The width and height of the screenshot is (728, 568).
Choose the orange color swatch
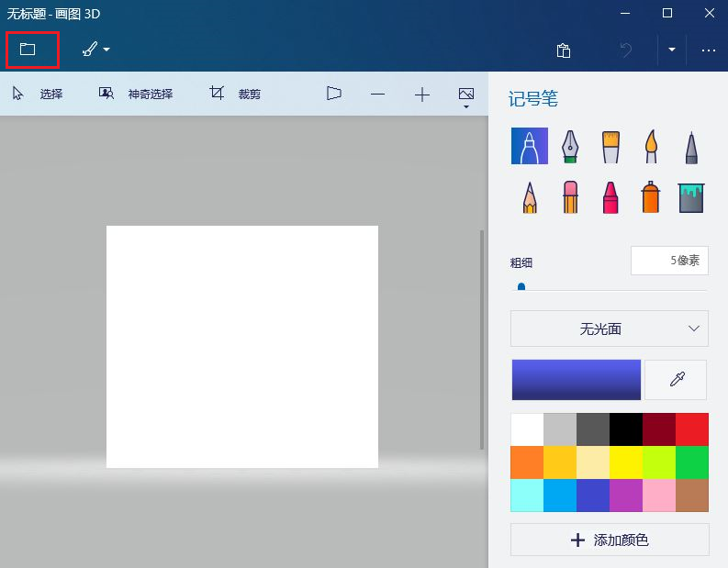pos(527,462)
